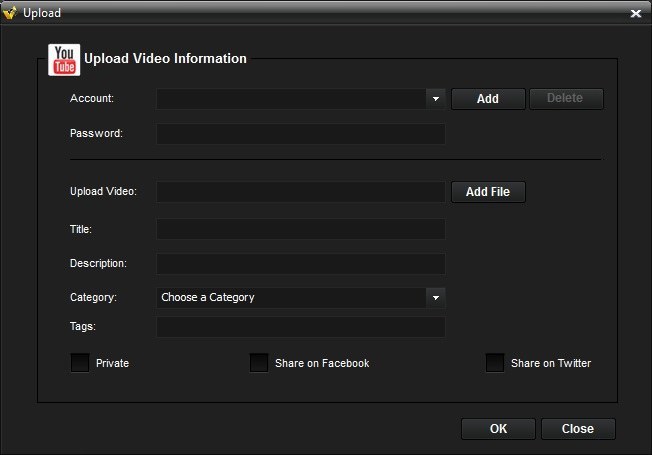Click the Account combo box field
This screenshot has height=455, width=652.
point(301,99)
